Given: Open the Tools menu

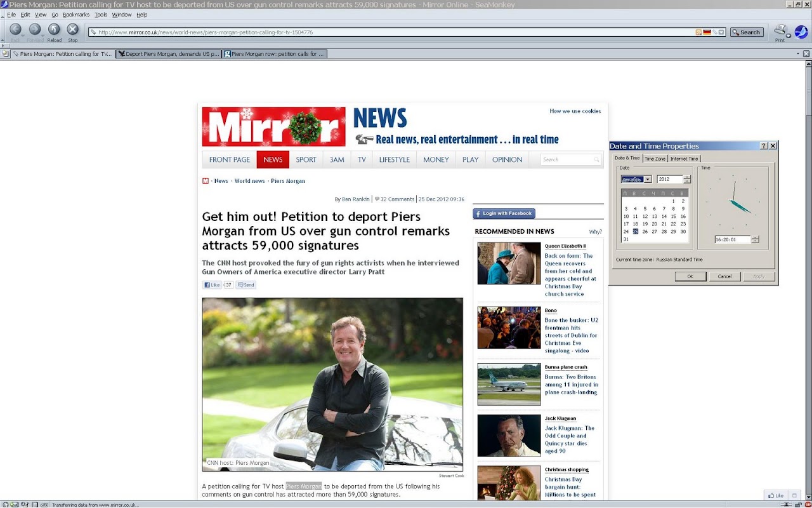Looking at the screenshot, I should 101,15.
